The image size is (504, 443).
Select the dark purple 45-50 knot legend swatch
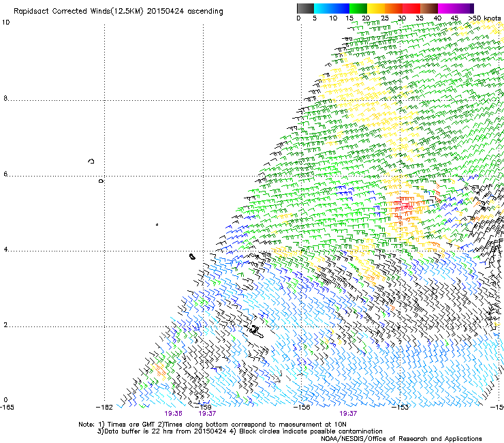(x=464, y=8)
